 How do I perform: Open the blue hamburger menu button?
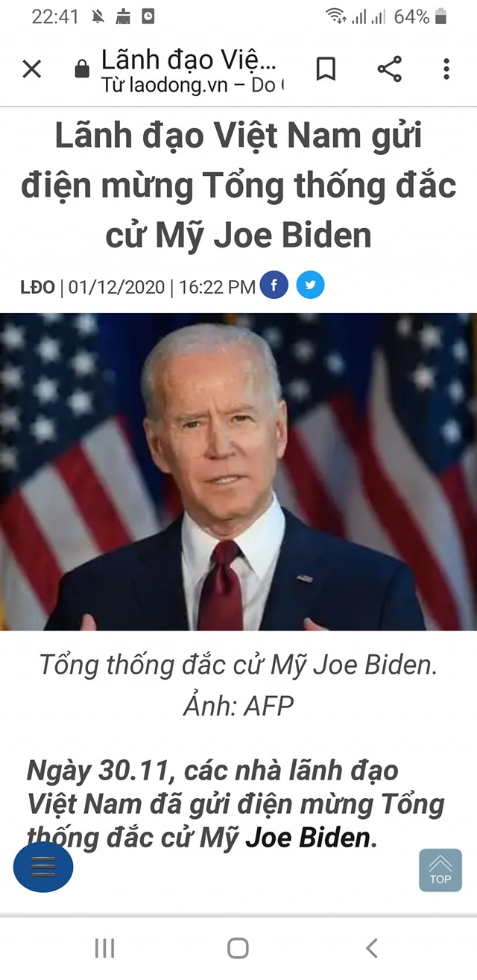(x=43, y=867)
